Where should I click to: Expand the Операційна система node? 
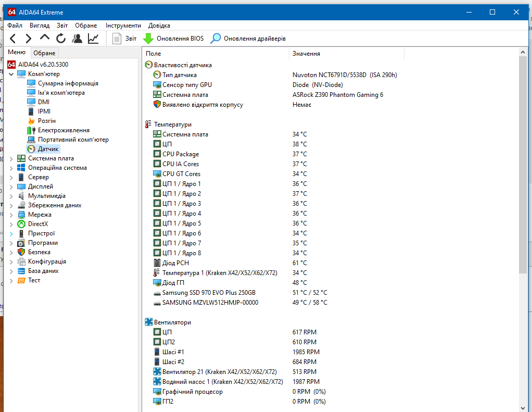tap(11, 168)
